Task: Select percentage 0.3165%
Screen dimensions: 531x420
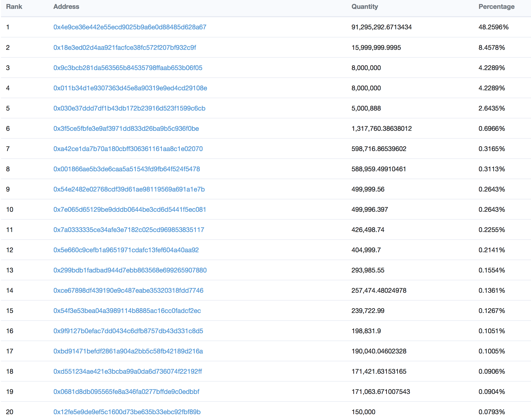Action: [492, 149]
